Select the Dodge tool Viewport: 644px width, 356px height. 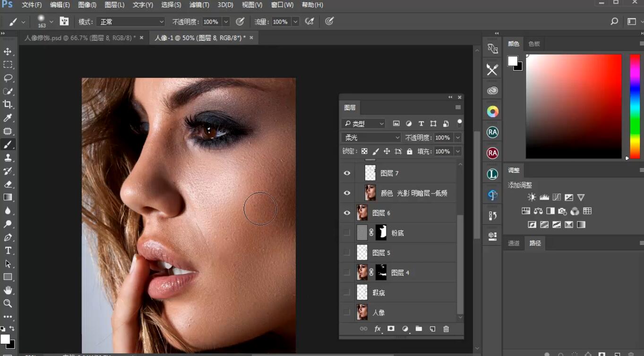(x=8, y=224)
